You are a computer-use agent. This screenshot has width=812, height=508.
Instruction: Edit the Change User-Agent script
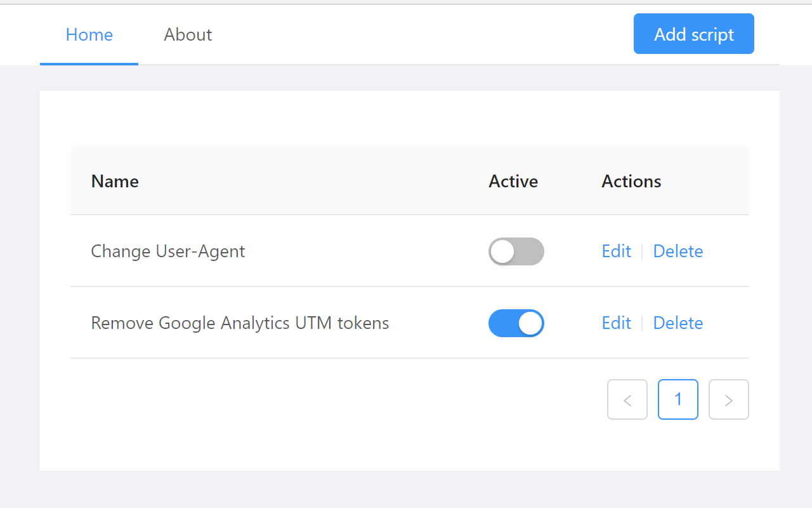[617, 251]
